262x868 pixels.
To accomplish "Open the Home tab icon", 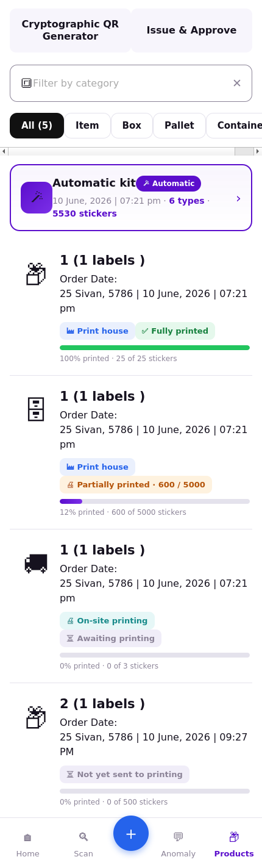I will tap(27, 838).
